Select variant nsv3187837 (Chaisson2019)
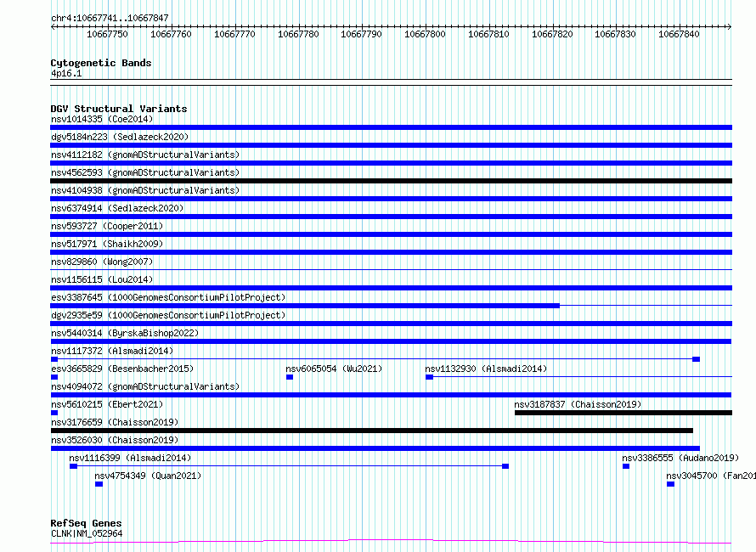 tap(578, 404)
